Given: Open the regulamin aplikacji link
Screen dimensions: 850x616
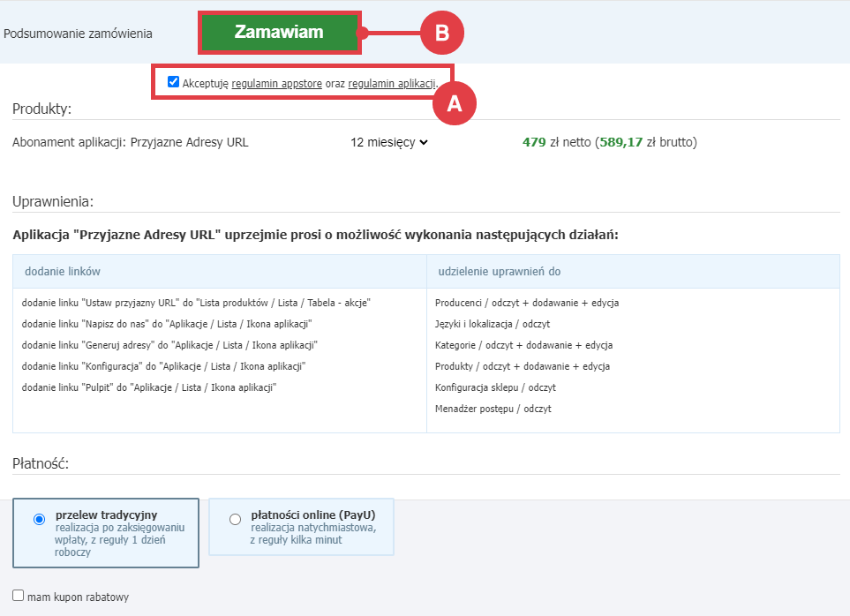Looking at the screenshot, I should click(x=392, y=84).
